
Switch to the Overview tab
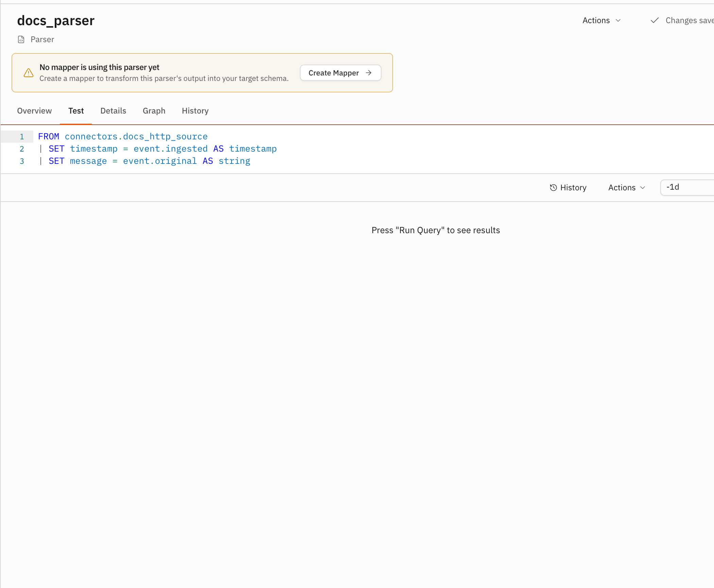[x=34, y=111]
